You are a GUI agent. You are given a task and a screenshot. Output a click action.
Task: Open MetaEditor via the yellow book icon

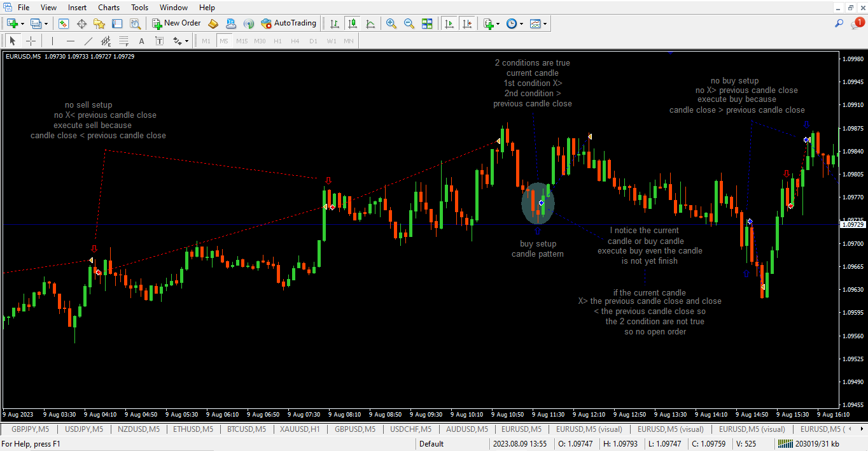tap(213, 24)
